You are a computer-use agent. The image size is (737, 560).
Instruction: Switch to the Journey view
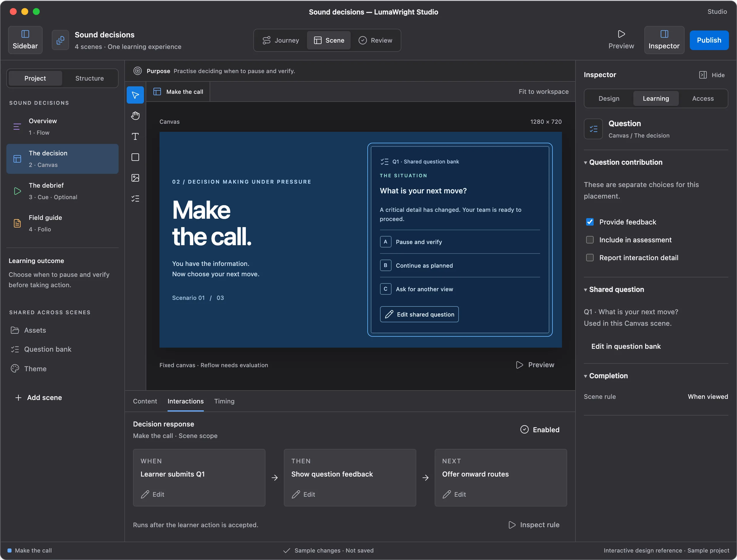pos(280,40)
